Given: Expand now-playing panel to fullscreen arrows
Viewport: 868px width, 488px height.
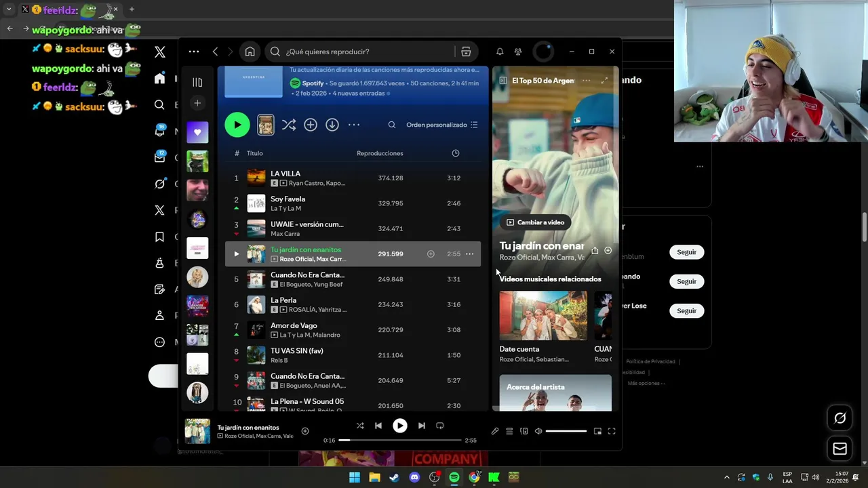Looking at the screenshot, I should click(604, 80).
